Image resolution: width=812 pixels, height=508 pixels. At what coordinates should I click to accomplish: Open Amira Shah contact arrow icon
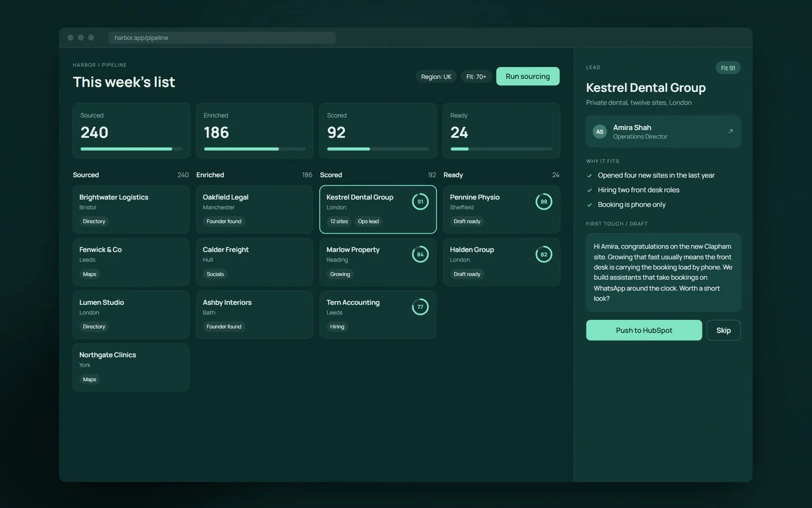(x=731, y=131)
